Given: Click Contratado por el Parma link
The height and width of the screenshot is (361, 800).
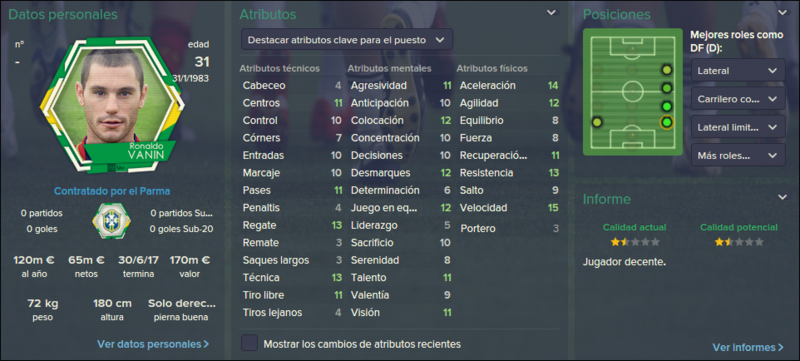Looking at the screenshot, I should tap(112, 192).
